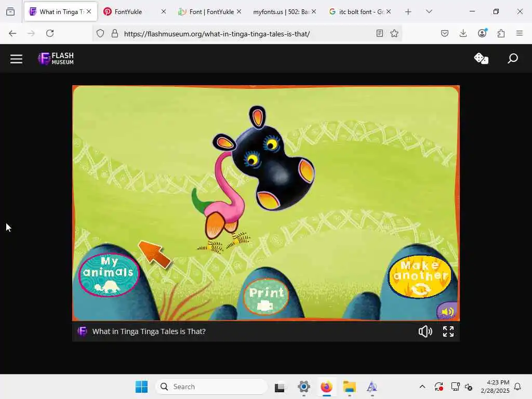The image size is (532, 399).
Task: Open the Flash Museum hamburger menu
Action: [x=16, y=59]
